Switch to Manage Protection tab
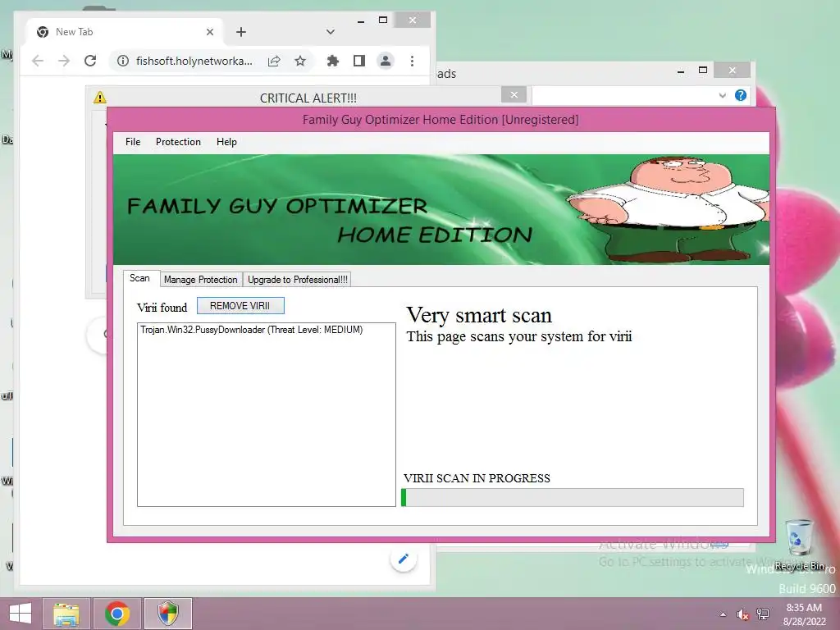This screenshot has height=630, width=840. 201,280
